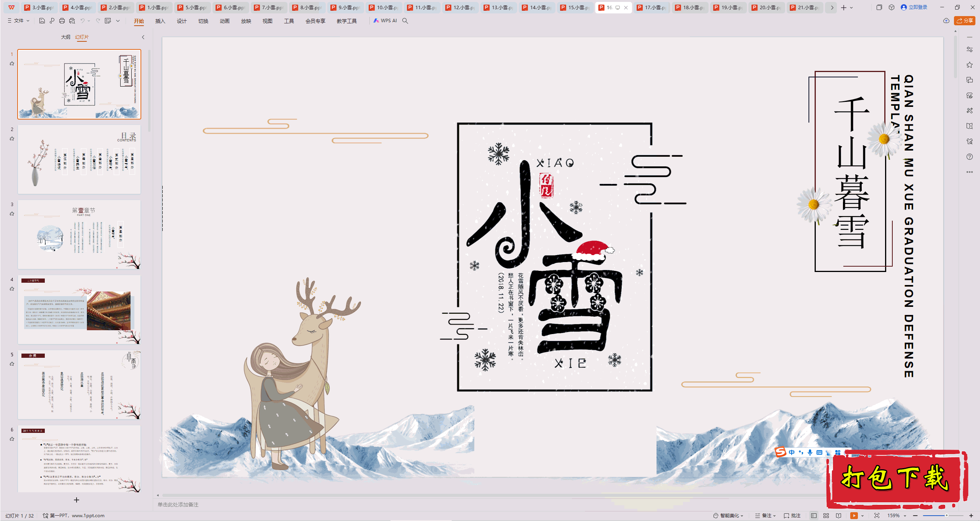Select slide 3 thumbnail 第壹章节
The width and height of the screenshot is (980, 521).
coord(79,234)
